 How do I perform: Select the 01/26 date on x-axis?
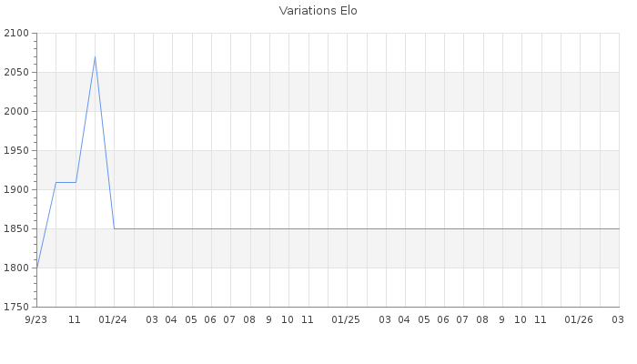580,319
